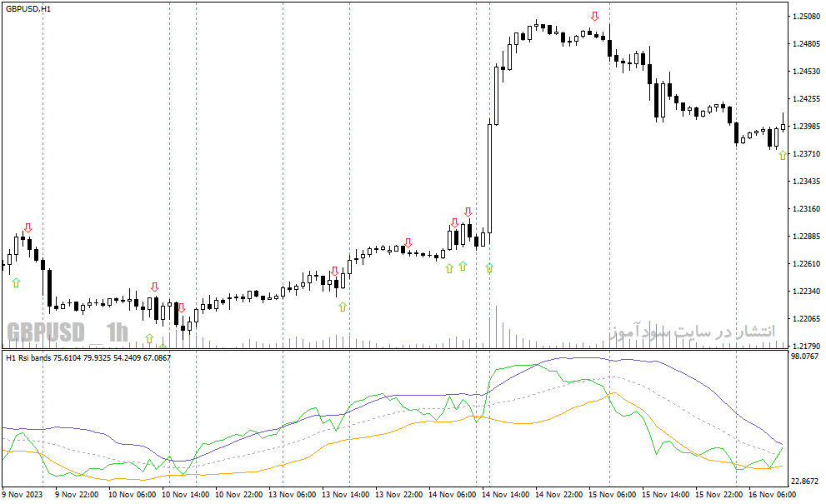Click the red sell arrow on 9 Nov high
This screenshot has height=504, width=826.
point(28,228)
